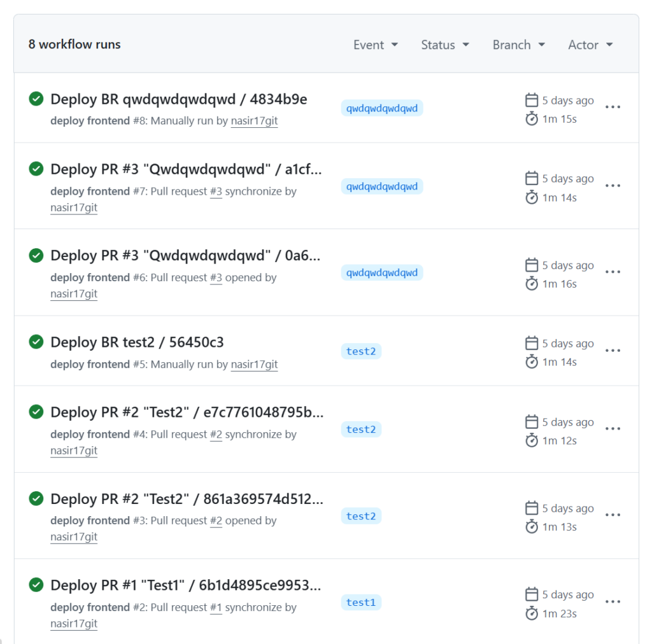Viewport: 652px width, 644px height.
Task: Open run Deploy BR test2 / 56450c3
Action: (137, 342)
